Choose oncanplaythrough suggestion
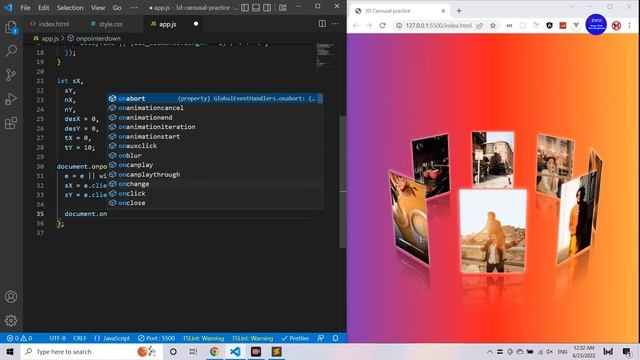This screenshot has height=360, width=640. 215,174
